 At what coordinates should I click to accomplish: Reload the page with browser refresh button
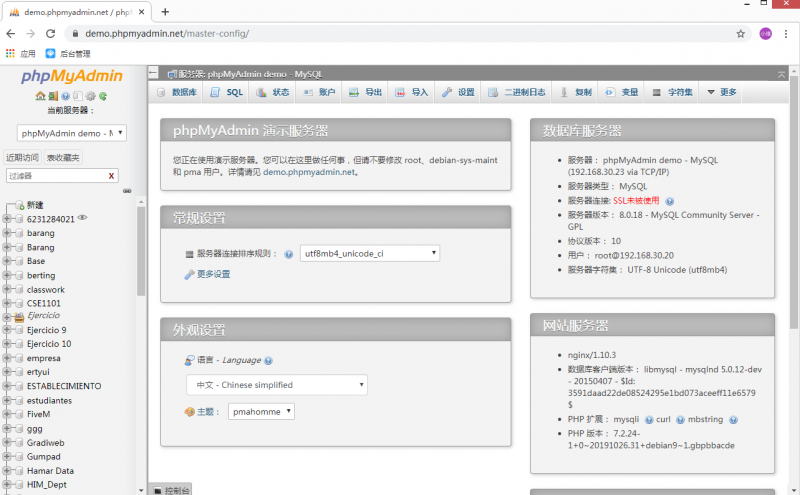pos(50,34)
